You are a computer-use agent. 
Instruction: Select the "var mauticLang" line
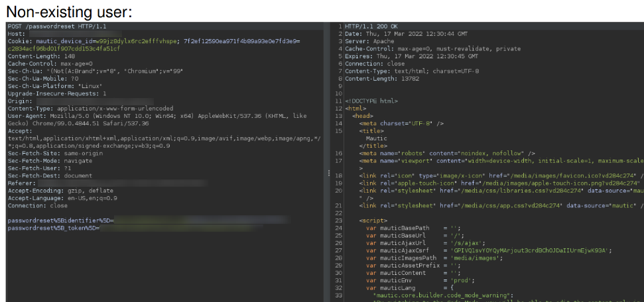pos(410,287)
